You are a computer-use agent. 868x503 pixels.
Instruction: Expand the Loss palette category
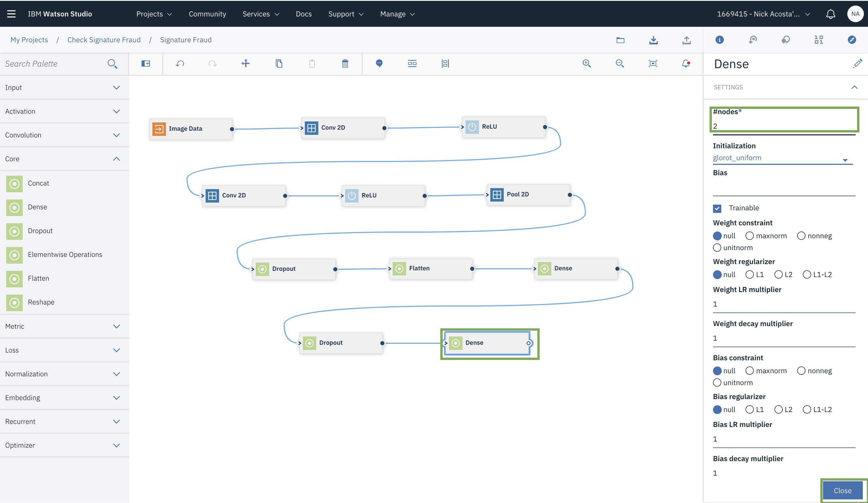[64, 350]
